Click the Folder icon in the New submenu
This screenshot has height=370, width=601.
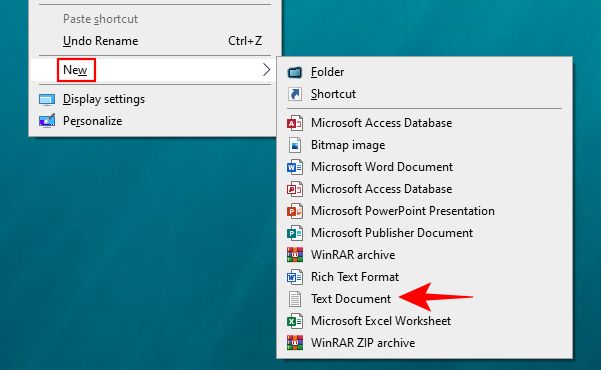tap(295, 72)
